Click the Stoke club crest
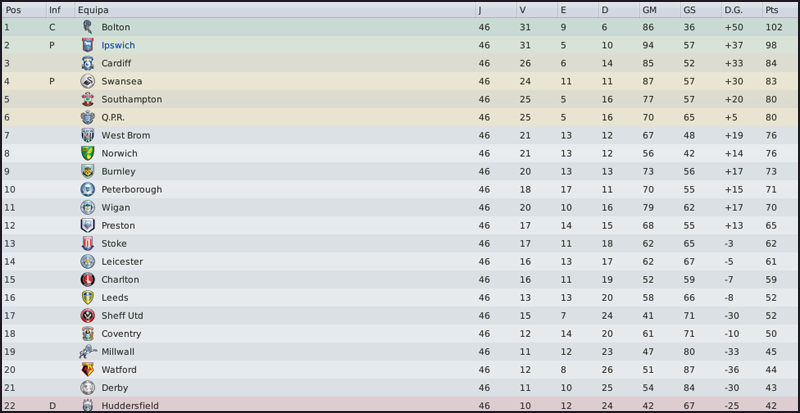800x413 pixels. coord(87,244)
